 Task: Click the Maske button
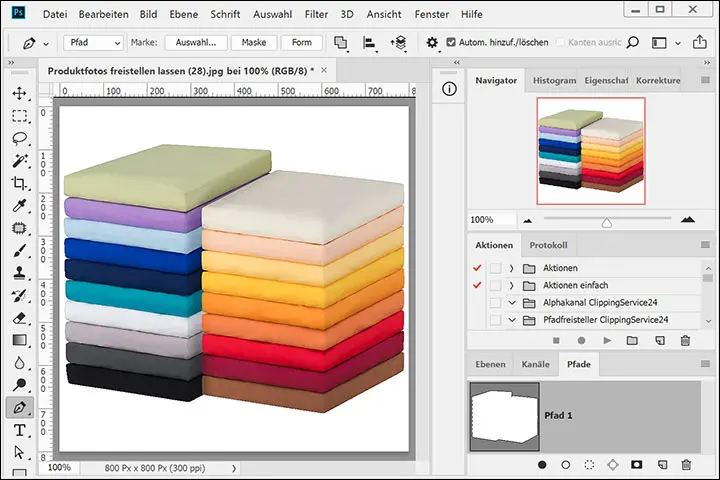[254, 43]
